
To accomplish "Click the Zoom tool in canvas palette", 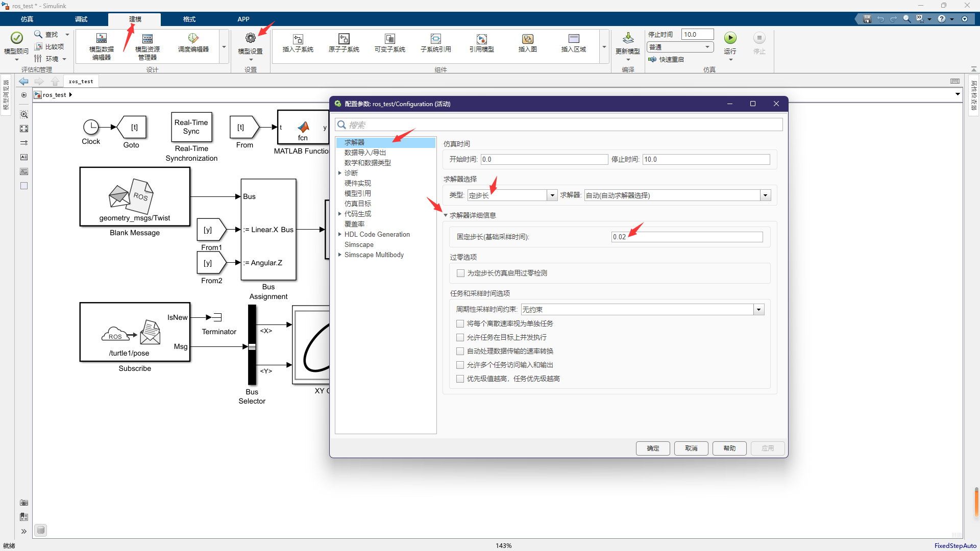I will pos(24,114).
